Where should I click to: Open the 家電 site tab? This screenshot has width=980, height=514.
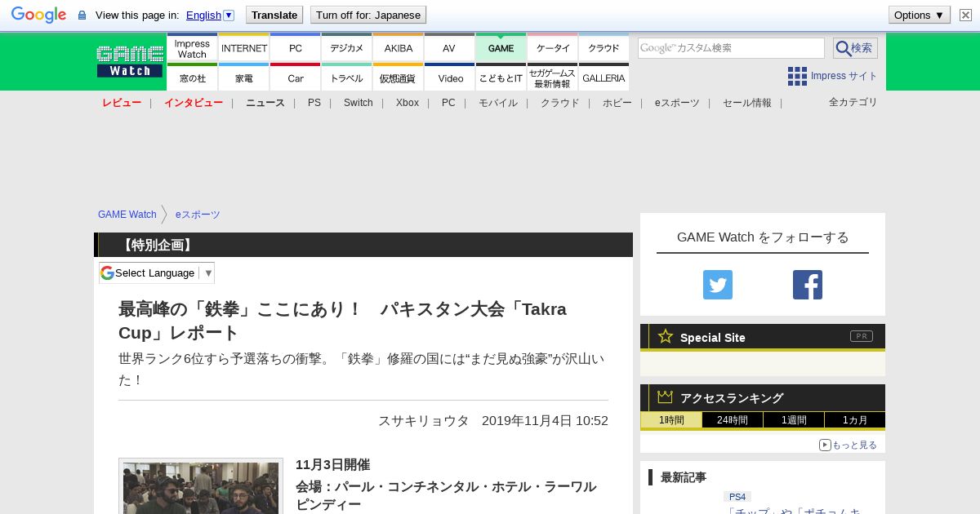point(244,78)
